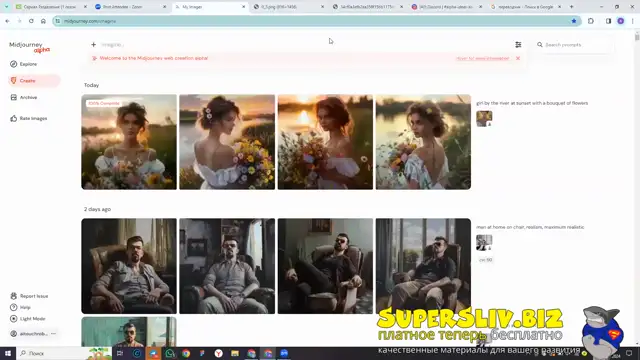Expand the tab search dropdown arrow

[7, 7]
